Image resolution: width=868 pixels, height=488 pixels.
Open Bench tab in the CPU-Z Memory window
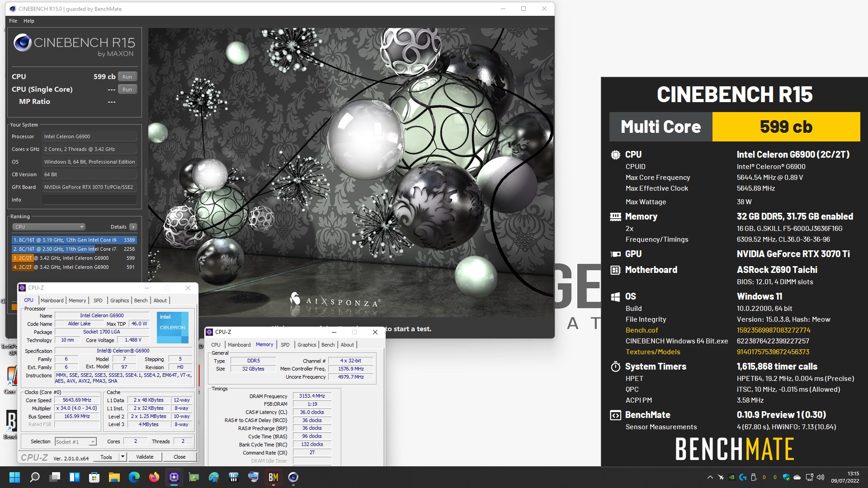click(x=328, y=345)
